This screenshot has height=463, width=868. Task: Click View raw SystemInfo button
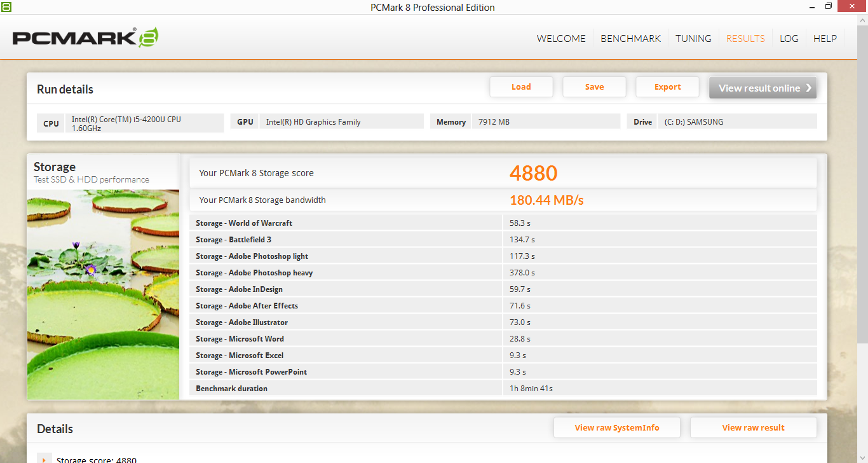(x=617, y=428)
